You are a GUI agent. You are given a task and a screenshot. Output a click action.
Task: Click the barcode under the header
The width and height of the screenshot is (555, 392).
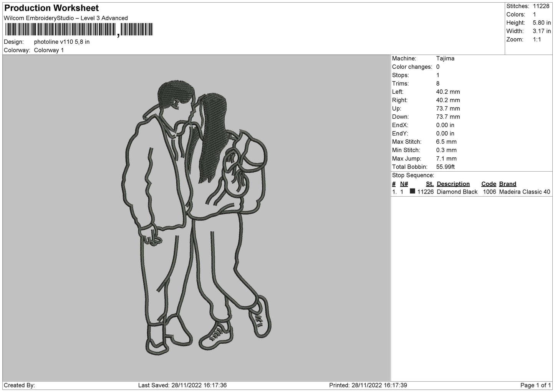pyautogui.click(x=79, y=30)
